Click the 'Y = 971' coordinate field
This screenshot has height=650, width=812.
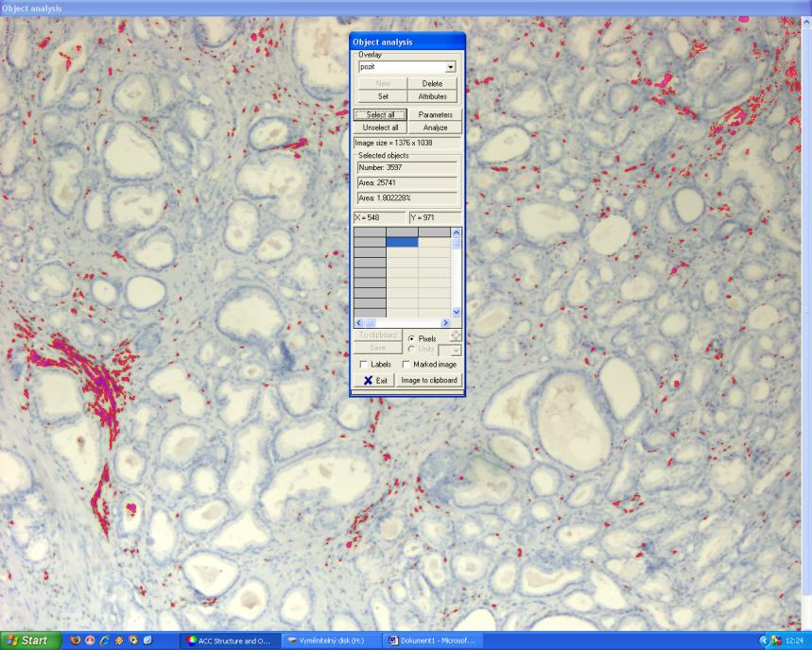tap(435, 218)
